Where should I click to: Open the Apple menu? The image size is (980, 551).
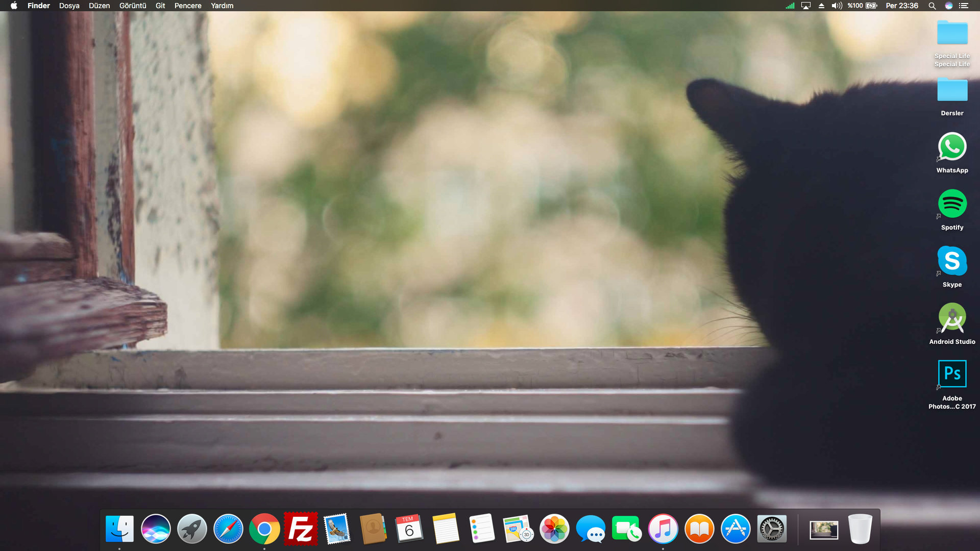pyautogui.click(x=14, y=6)
